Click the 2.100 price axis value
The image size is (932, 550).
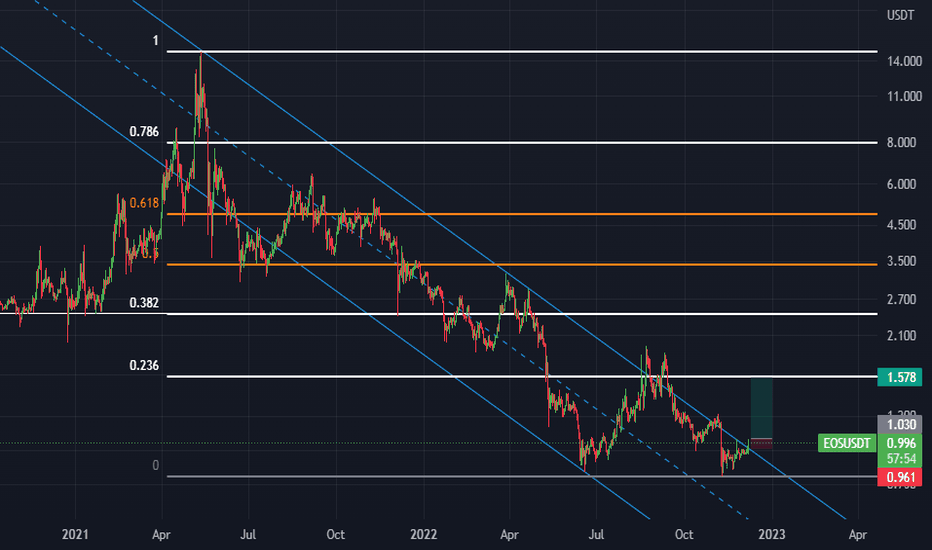[x=902, y=336]
